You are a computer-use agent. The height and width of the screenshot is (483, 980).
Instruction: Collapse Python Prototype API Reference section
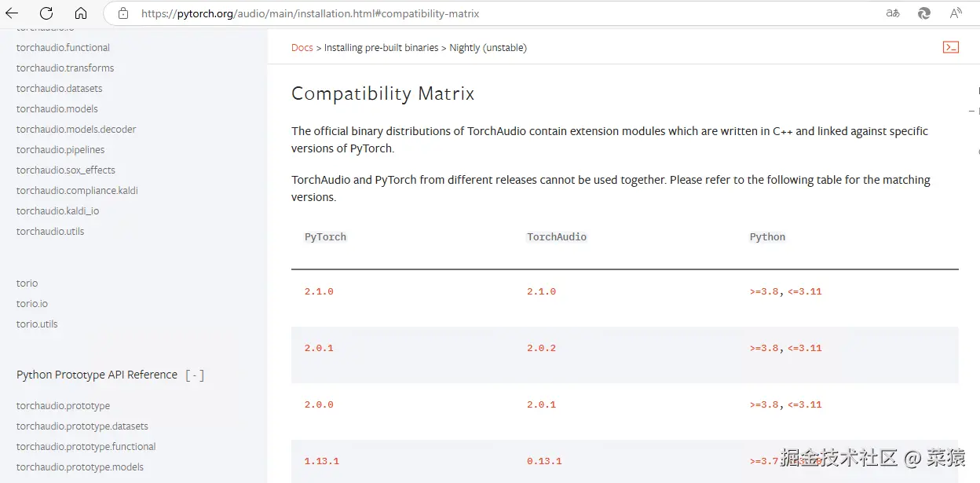tap(195, 375)
